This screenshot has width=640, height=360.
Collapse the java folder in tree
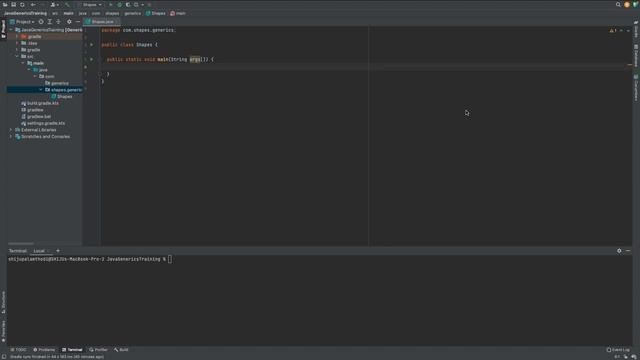[29, 70]
